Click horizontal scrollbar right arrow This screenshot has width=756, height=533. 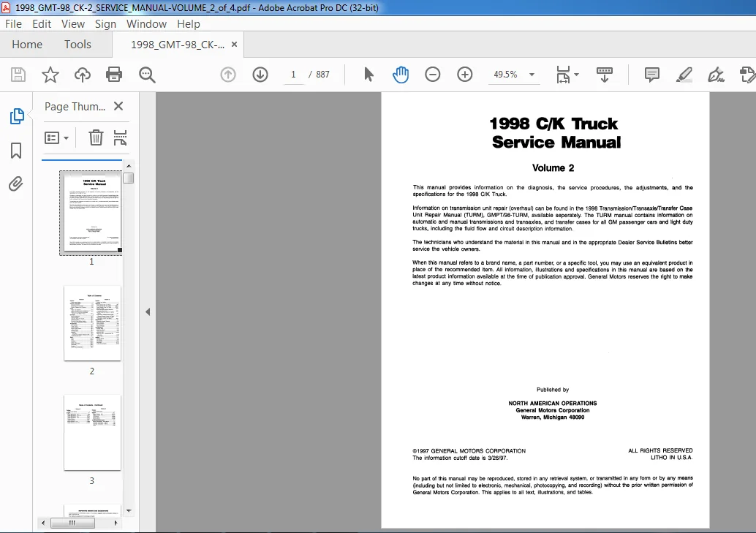(116, 523)
